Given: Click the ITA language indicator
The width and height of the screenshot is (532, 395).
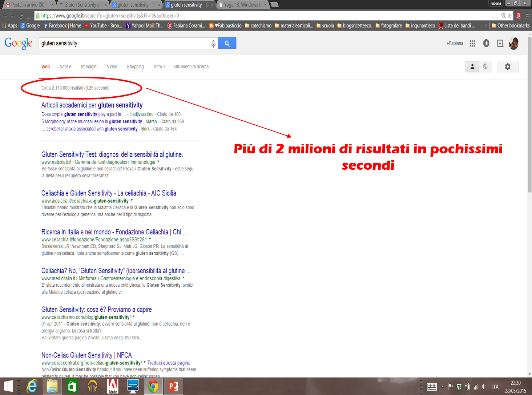Looking at the screenshot, I should pyautogui.click(x=495, y=387).
